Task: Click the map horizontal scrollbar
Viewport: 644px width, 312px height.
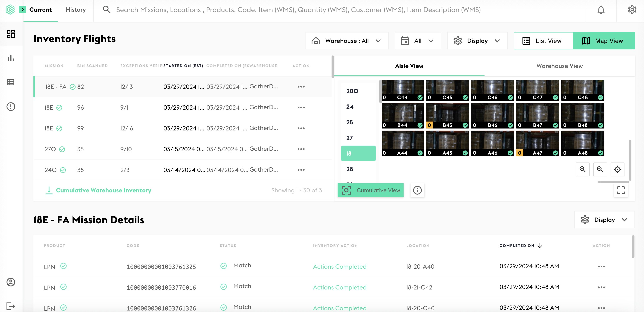Action: click(x=613, y=182)
